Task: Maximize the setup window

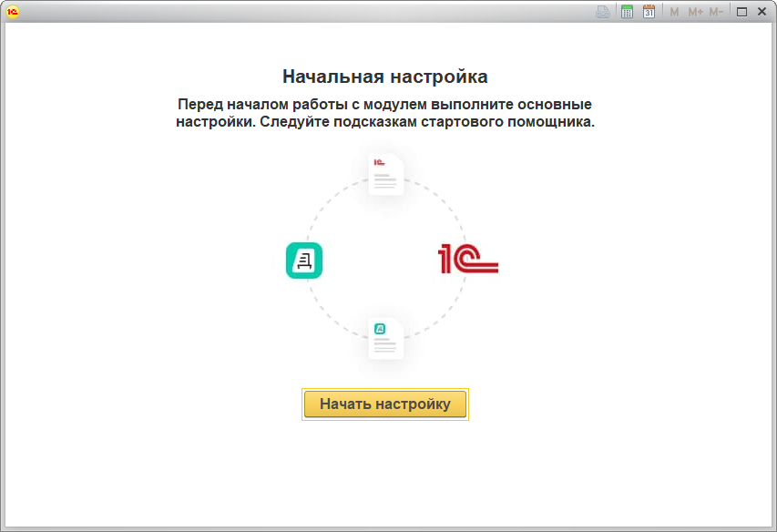Action: coord(741,12)
